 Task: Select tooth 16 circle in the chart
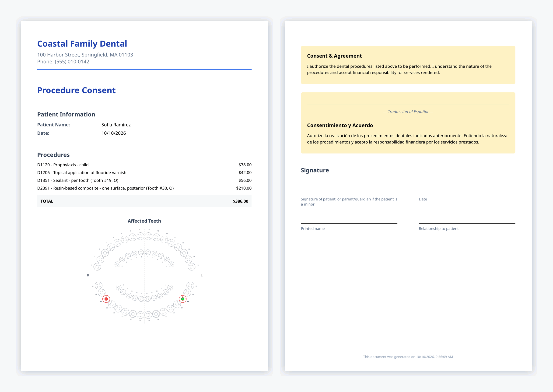point(192,267)
